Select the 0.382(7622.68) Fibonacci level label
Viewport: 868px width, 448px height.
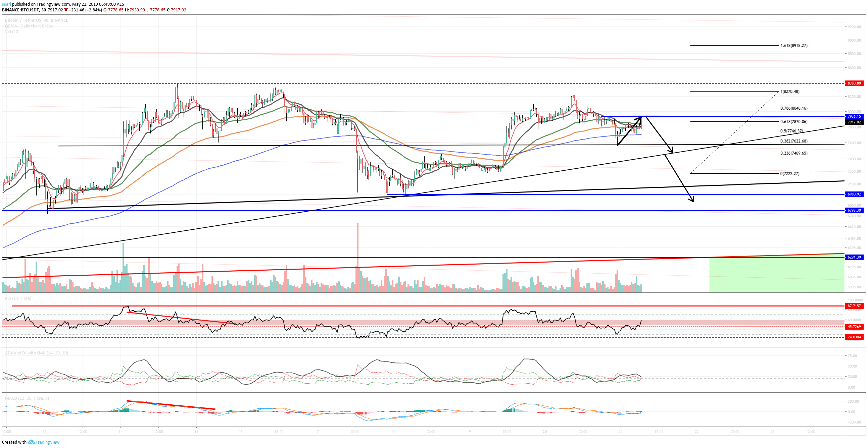click(x=794, y=142)
